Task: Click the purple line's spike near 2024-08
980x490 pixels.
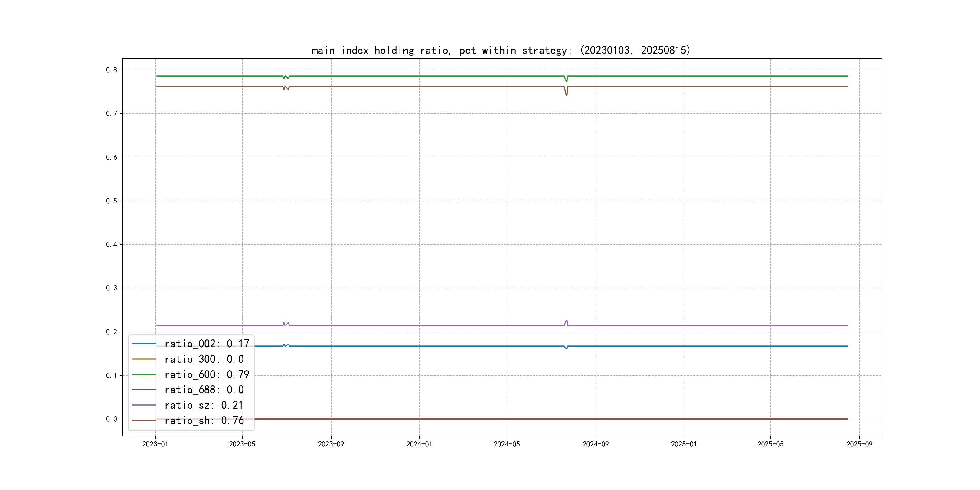Action: click(567, 321)
